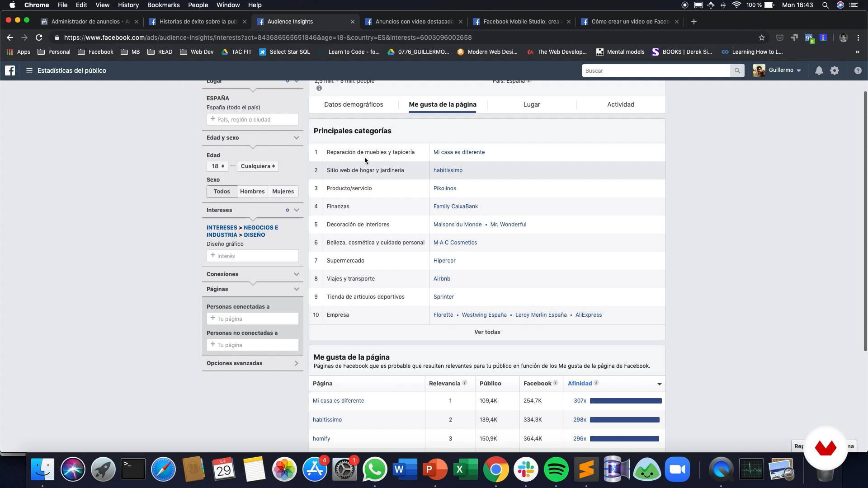Click the help question mark icon

tap(858, 70)
